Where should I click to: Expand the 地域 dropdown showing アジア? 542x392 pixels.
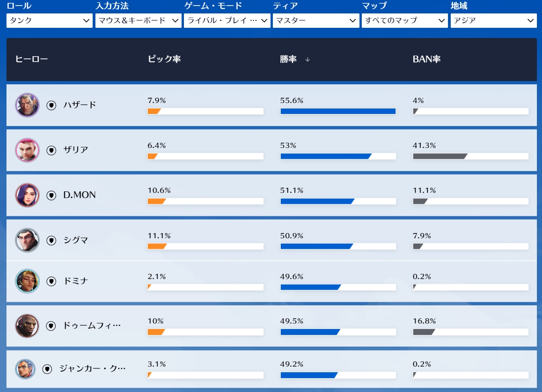click(x=494, y=20)
